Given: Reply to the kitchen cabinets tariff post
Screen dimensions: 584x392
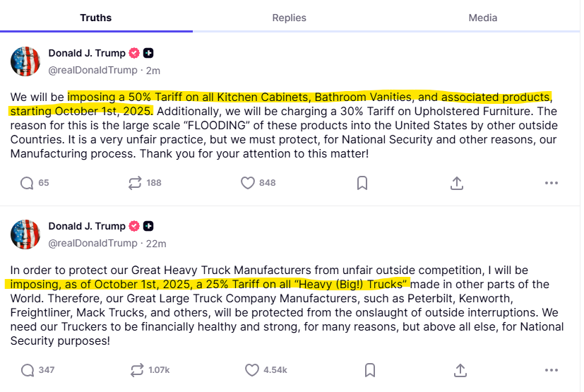Looking at the screenshot, I should [x=27, y=183].
